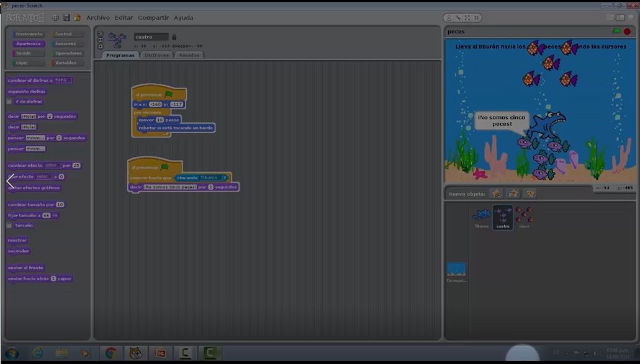
Task: Select the Operadores block category
Action: 67,53
